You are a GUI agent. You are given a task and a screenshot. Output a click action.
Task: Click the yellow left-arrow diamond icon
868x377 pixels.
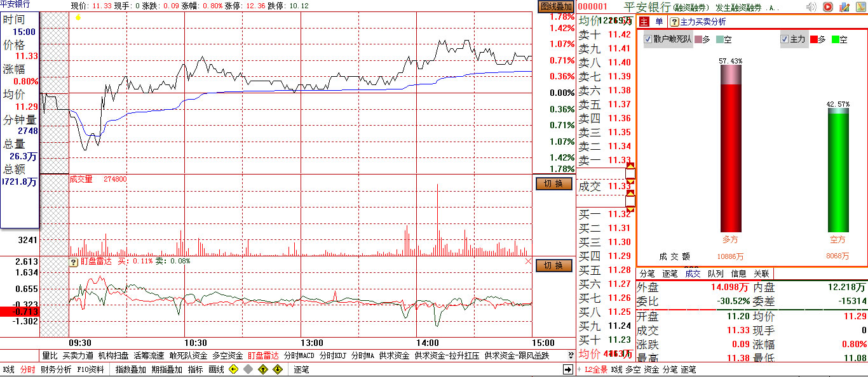233,369
